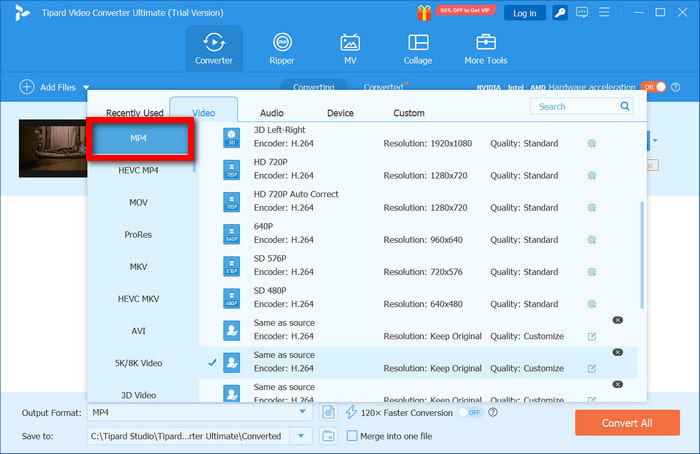Open the feedback chat icon
The image size is (700, 454).
(x=582, y=12)
